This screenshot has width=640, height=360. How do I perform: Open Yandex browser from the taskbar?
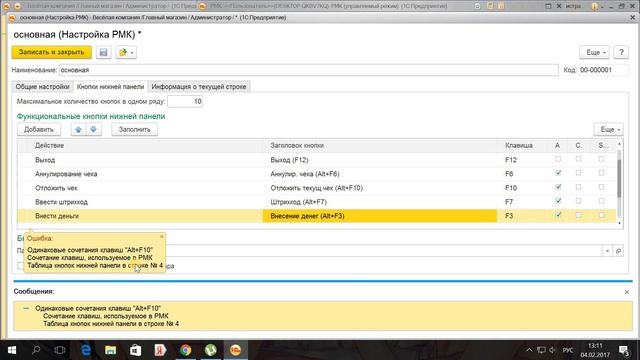160,350
